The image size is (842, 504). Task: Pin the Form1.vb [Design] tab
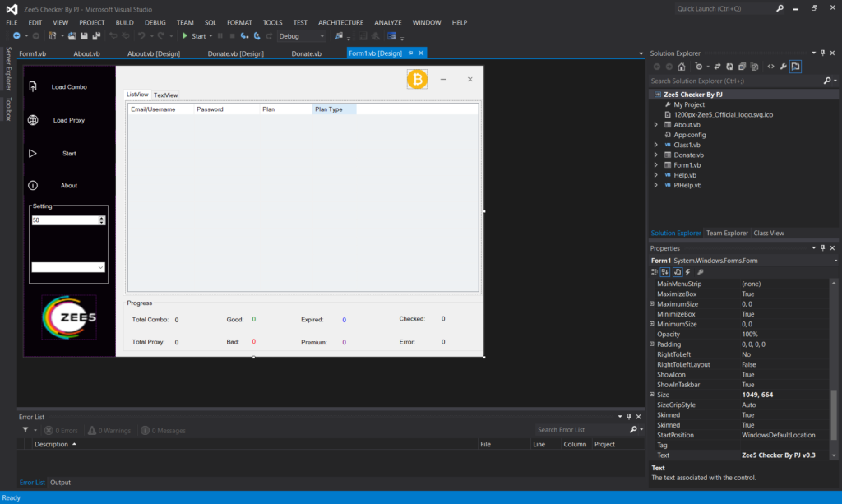(411, 53)
